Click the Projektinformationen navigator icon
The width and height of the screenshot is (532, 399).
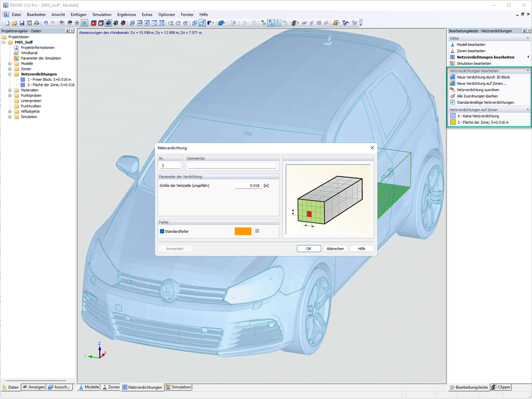(x=16, y=48)
